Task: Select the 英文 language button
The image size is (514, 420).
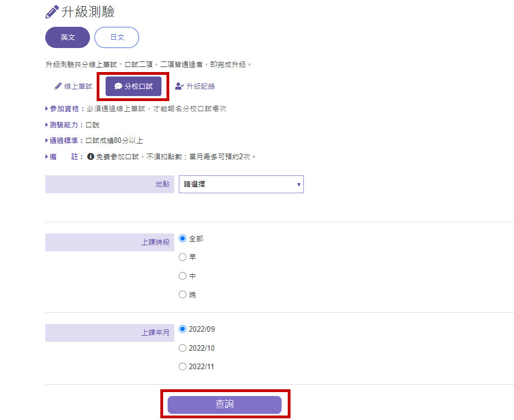Action: pos(68,37)
